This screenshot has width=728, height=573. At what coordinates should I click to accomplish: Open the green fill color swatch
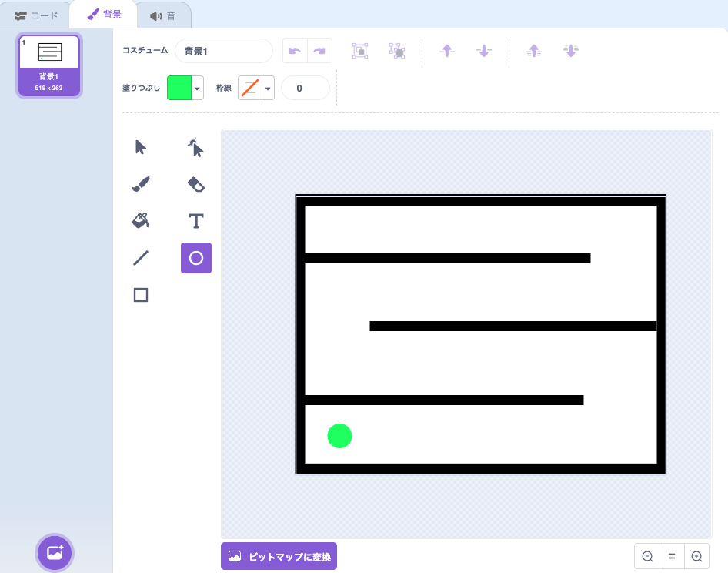tap(179, 88)
